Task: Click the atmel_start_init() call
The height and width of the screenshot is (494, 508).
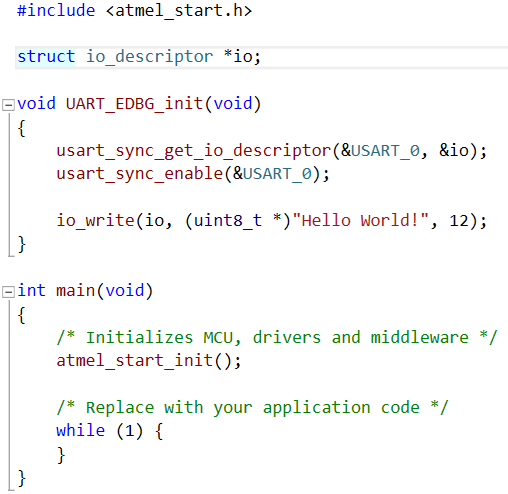Action: pos(149,361)
